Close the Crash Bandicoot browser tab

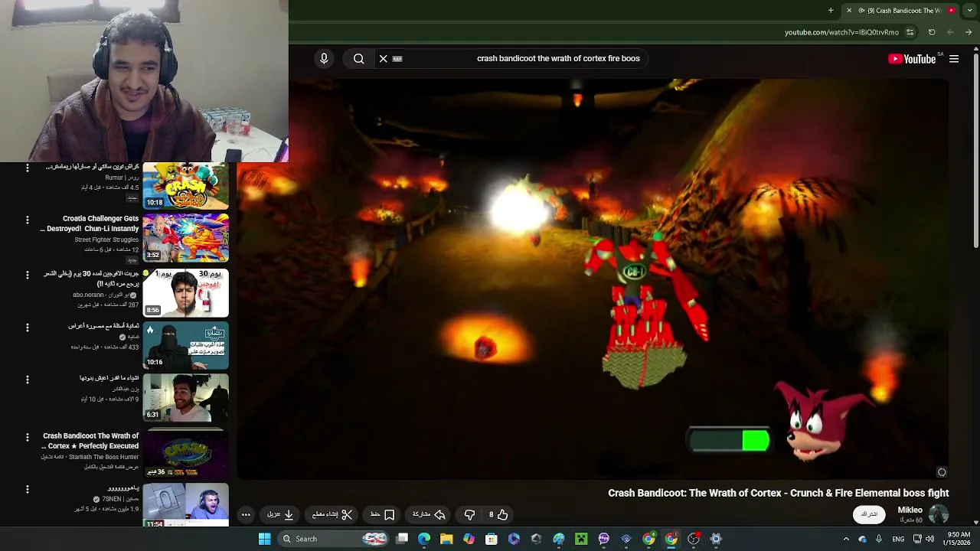[x=848, y=11]
